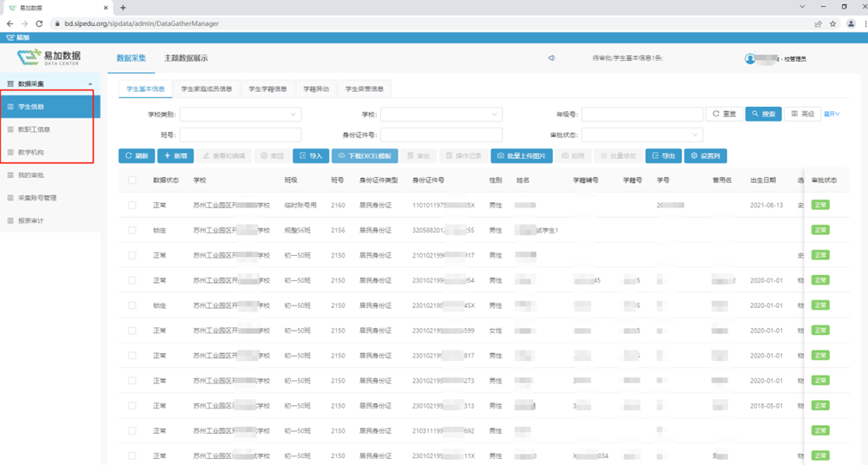Click 批量上传图片 camera button

(x=522, y=156)
